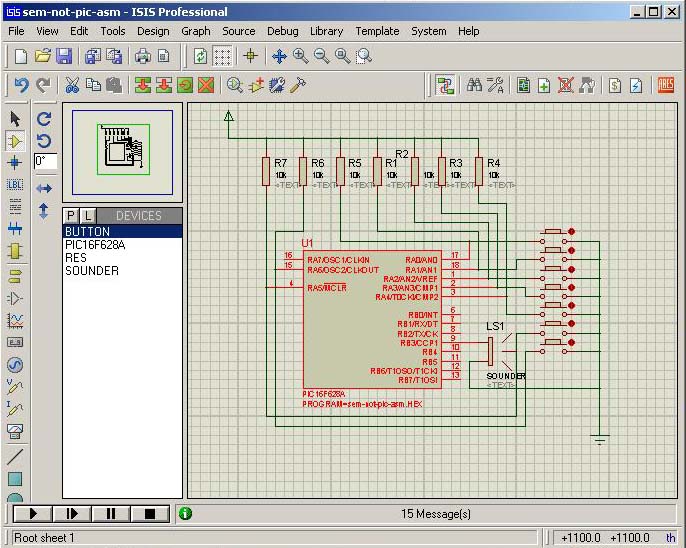Image resolution: width=686 pixels, height=548 pixels.
Task: Select the Component mode tool
Action: coord(15,141)
